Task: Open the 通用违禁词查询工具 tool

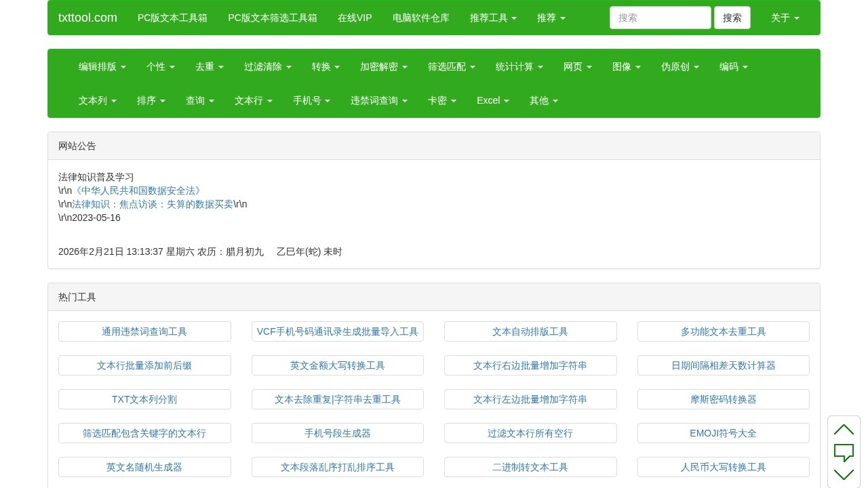Action: coord(144,331)
